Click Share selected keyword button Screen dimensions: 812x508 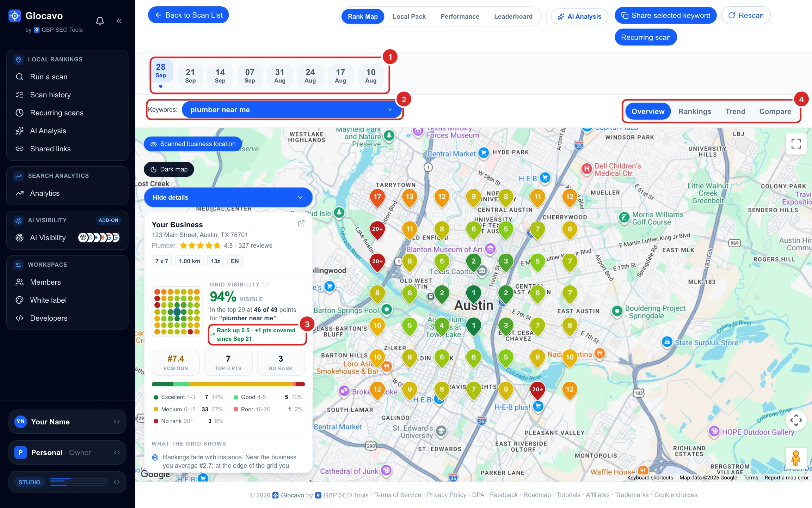(665, 16)
